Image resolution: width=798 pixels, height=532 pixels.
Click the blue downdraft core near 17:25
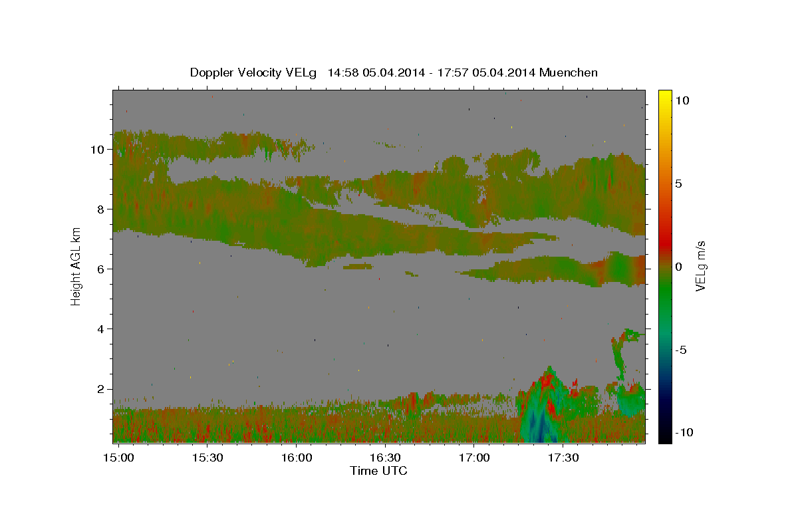(x=540, y=426)
